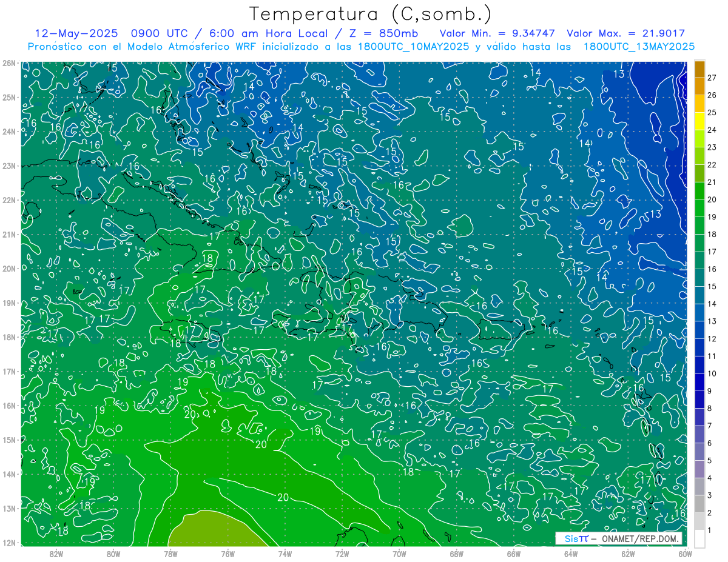
Task: Click the color scale label "23"
Action: (x=712, y=147)
